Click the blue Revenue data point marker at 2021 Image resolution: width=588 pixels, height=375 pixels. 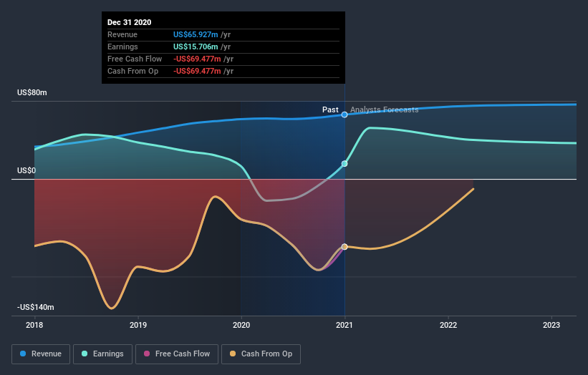[344, 115]
